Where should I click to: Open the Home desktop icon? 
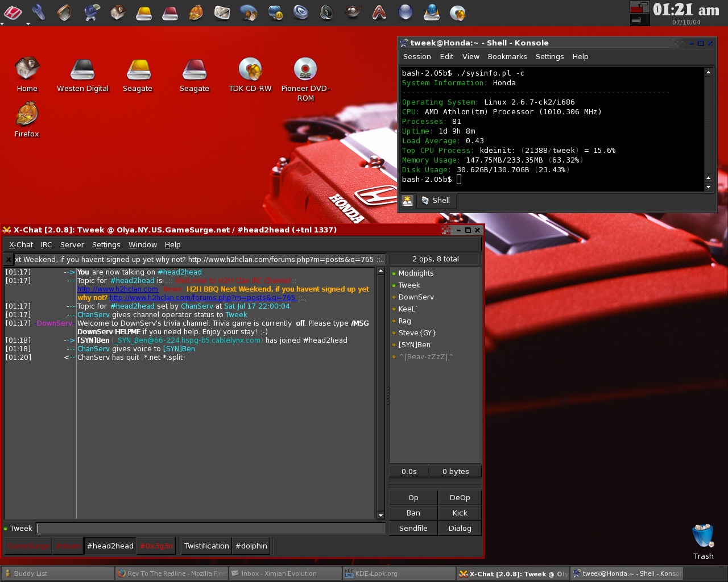click(27, 74)
